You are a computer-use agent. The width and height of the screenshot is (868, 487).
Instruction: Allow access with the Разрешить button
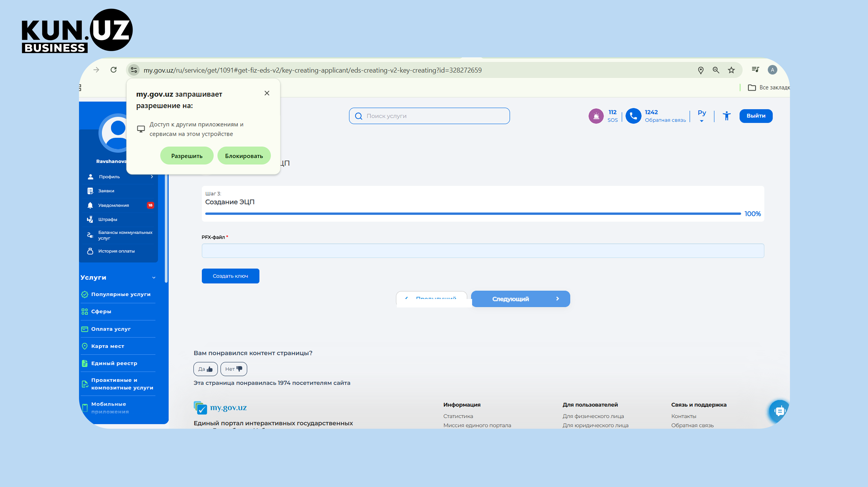[187, 156]
